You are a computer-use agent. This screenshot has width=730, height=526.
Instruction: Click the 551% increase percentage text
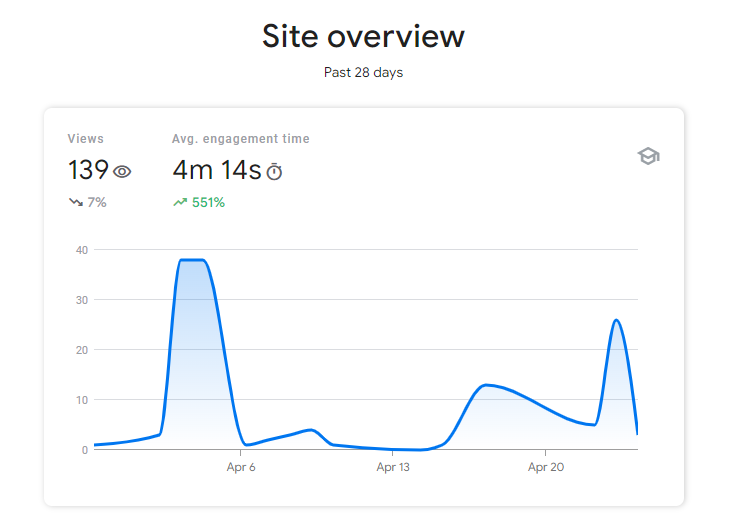[208, 202]
